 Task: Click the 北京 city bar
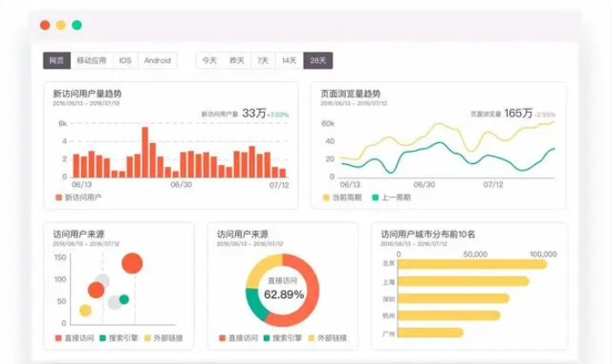[x=473, y=264]
